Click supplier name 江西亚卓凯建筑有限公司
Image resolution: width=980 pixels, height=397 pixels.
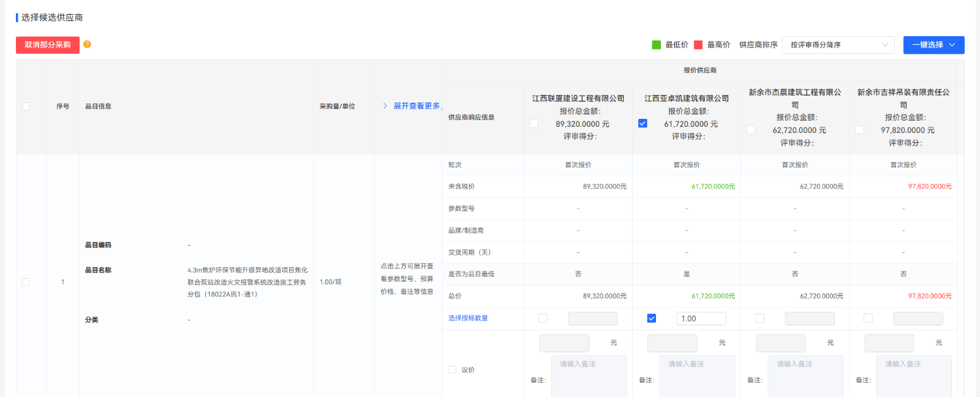click(687, 98)
